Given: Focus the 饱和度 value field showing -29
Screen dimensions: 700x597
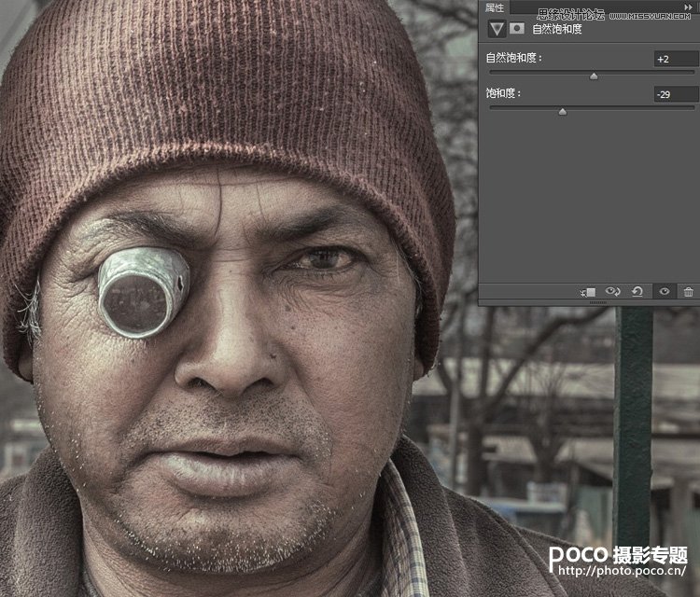Looking at the screenshot, I should (675, 94).
